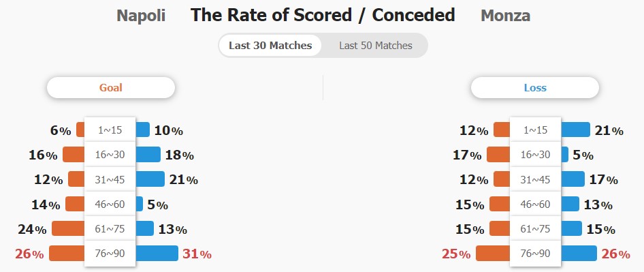644x272 pixels.
Task: Click Monza's 26% blue loss bar
Action: coord(579,254)
